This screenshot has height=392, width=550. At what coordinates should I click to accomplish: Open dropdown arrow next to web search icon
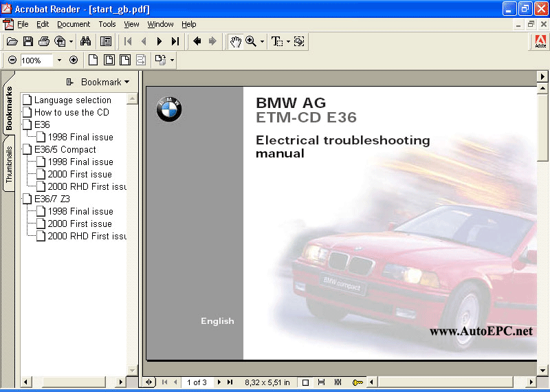(71, 41)
